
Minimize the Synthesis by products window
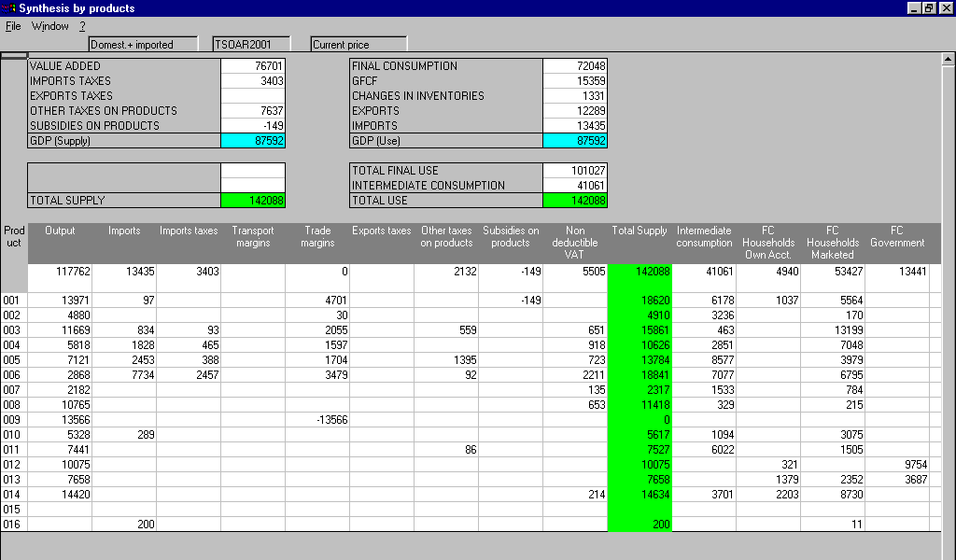(913, 8)
